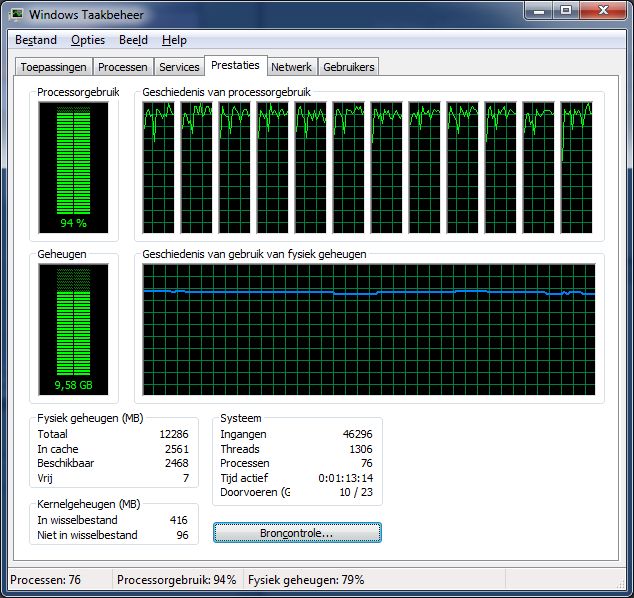Open the Beeld menu
The width and height of the screenshot is (634, 598).
[133, 40]
